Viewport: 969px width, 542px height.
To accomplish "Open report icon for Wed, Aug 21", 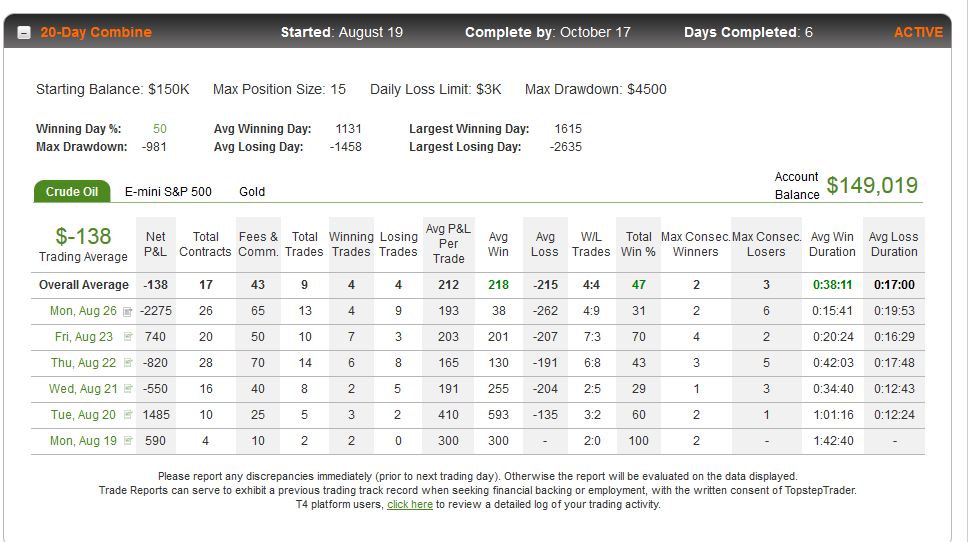I will click(128, 389).
